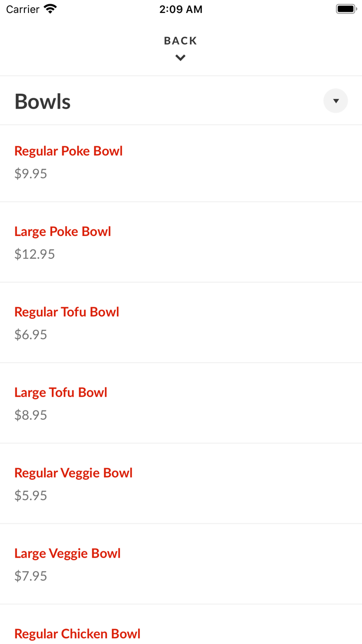Tap the $9.95 price under Regular Poke Bowl
The image size is (362, 644).
[x=31, y=173]
